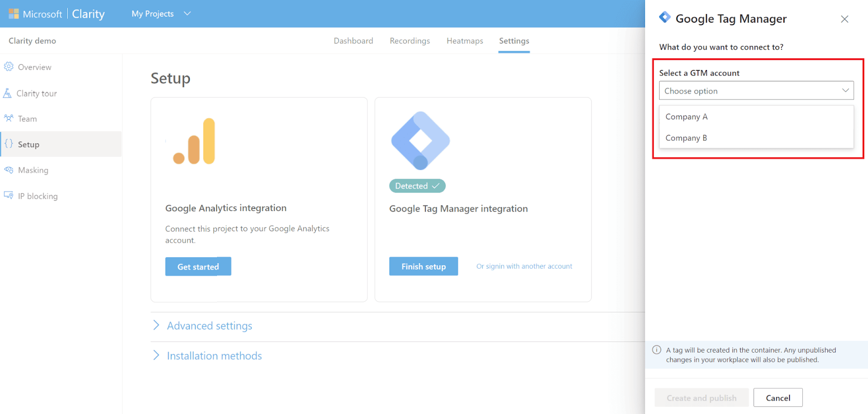Click the Detected status badge
Image resolution: width=868 pixels, height=414 pixels.
tap(417, 186)
